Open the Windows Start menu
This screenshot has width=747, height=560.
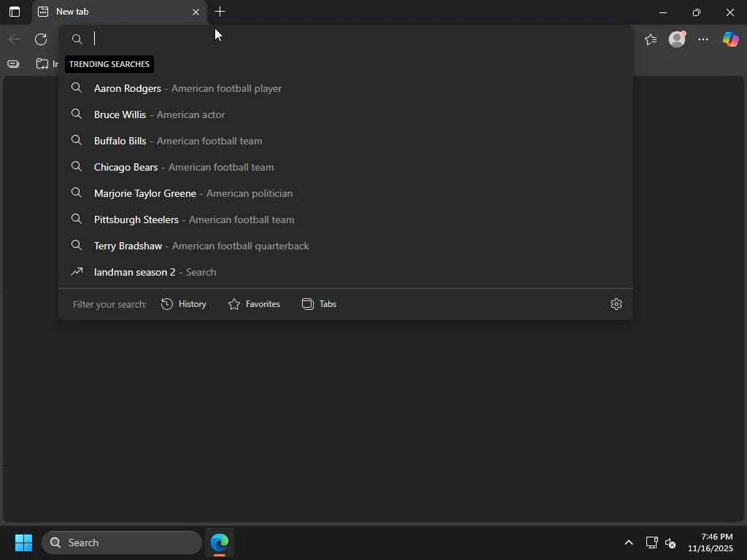[23, 542]
